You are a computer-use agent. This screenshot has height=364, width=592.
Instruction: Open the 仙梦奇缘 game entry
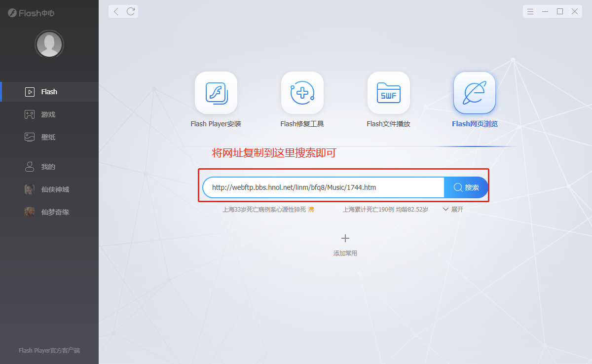[x=54, y=212]
